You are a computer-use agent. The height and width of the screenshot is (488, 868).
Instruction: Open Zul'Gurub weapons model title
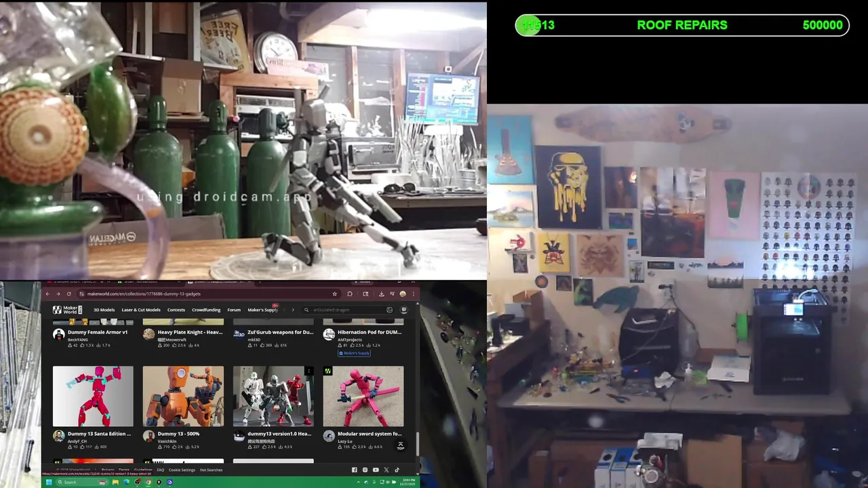tap(281, 332)
